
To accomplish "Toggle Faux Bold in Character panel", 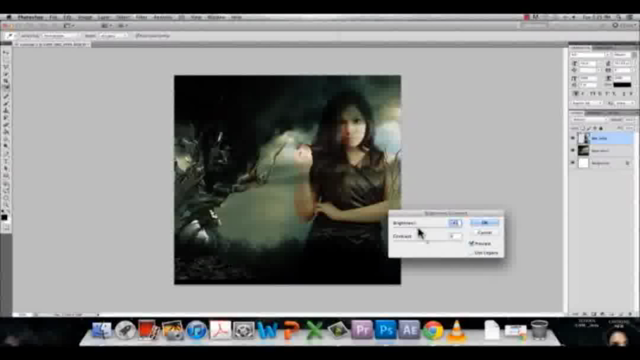I will [x=576, y=94].
